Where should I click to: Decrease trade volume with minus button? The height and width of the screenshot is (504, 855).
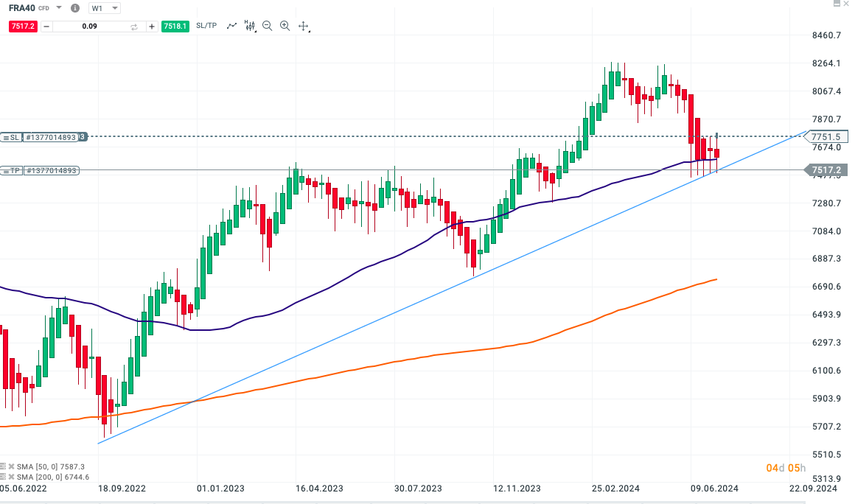click(46, 27)
